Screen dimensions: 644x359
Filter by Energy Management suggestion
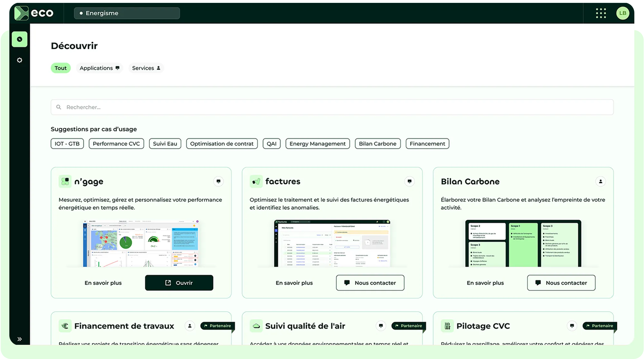tap(317, 144)
